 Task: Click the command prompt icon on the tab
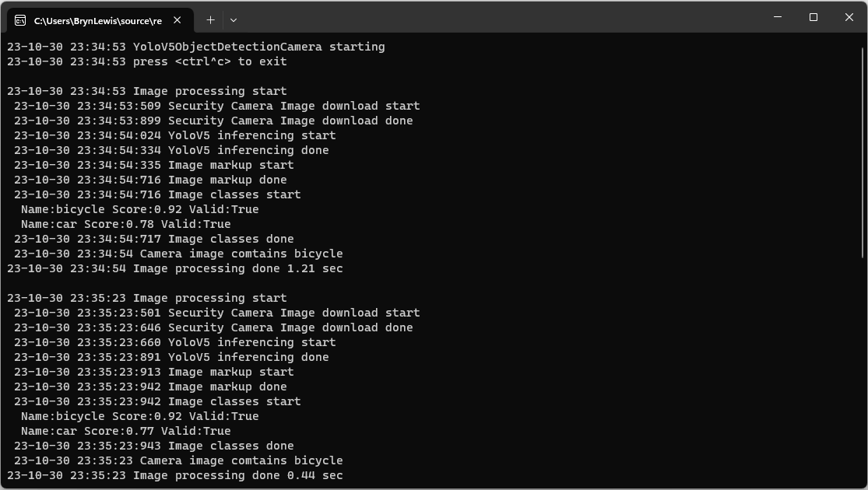coord(20,20)
